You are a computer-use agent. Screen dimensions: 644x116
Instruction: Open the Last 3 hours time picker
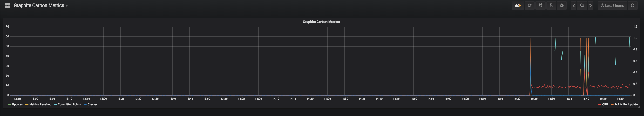[612, 5]
